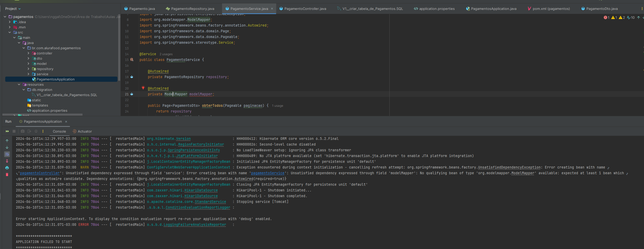644x249 pixels.
Task: Open pom.xml (pagamentos) tab
Action: coord(549,9)
